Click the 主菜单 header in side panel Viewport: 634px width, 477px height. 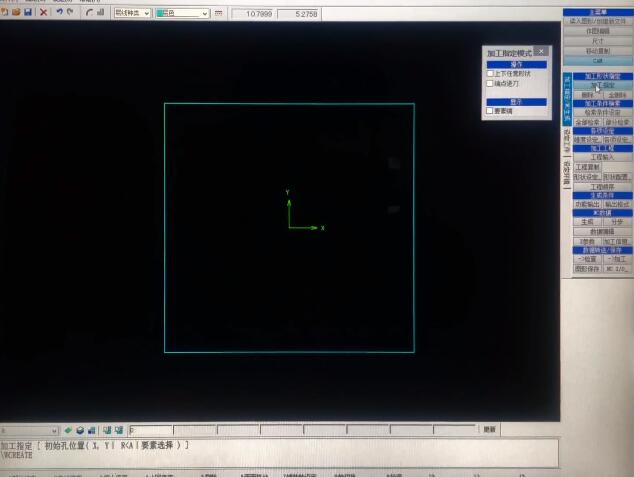tap(597, 12)
